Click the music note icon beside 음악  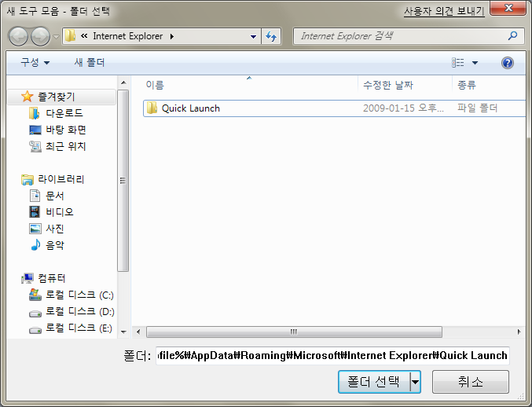pos(35,245)
